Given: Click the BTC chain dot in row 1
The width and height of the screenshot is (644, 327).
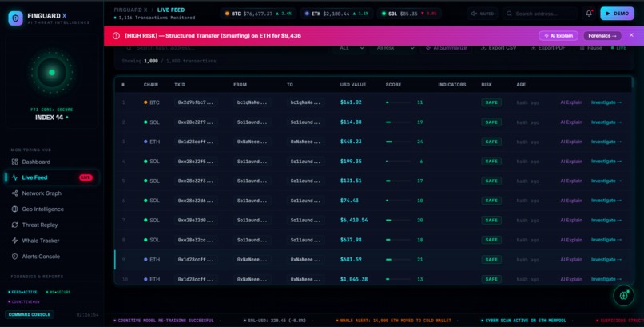Looking at the screenshot, I should pyautogui.click(x=145, y=102).
